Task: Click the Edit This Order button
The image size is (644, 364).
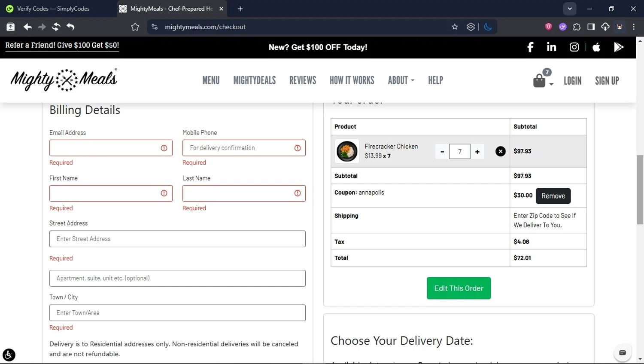Action: coord(459,288)
